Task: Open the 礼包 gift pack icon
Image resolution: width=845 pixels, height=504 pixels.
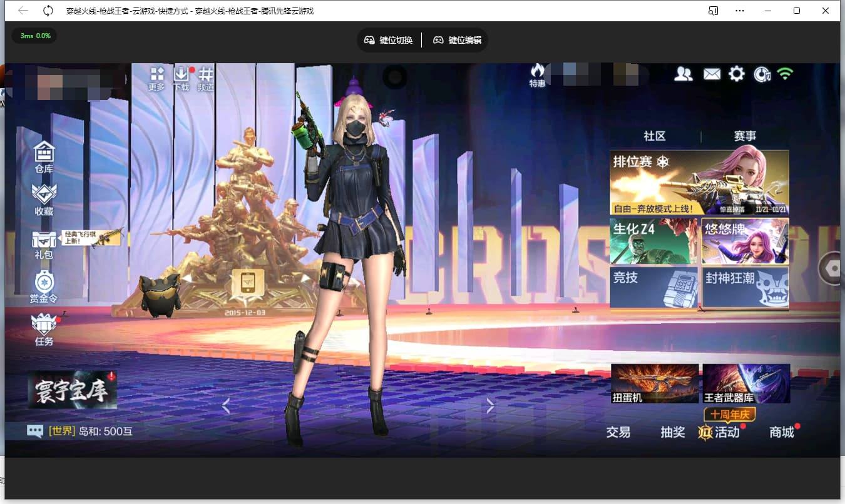Action: click(x=44, y=243)
